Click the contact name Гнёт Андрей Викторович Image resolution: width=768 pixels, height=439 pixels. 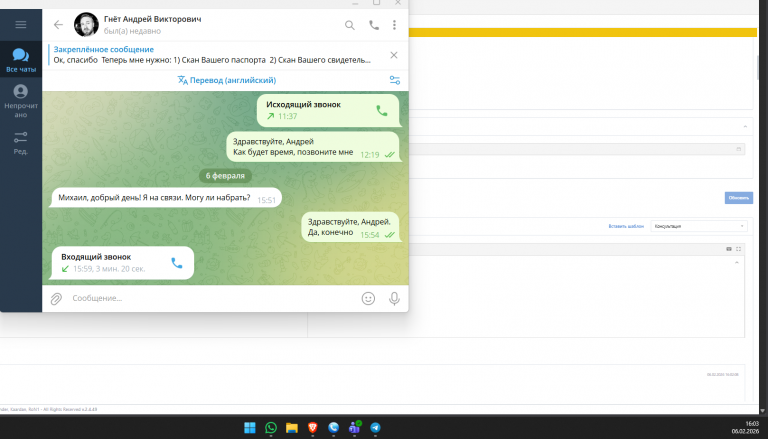coord(152,19)
